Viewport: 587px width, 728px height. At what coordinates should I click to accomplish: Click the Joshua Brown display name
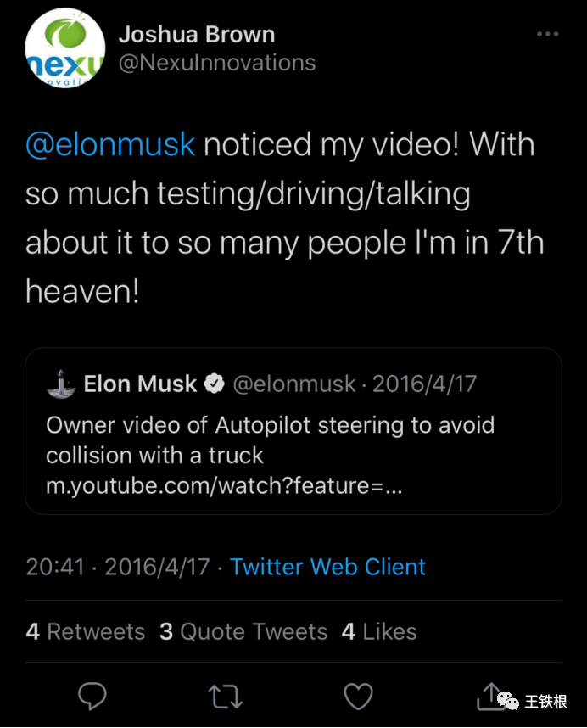tap(197, 35)
